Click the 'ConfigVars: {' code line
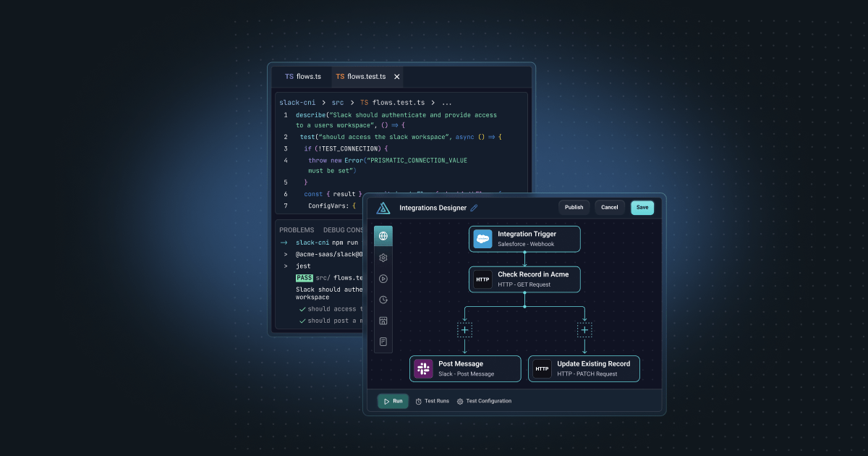868x456 pixels. tap(332, 206)
